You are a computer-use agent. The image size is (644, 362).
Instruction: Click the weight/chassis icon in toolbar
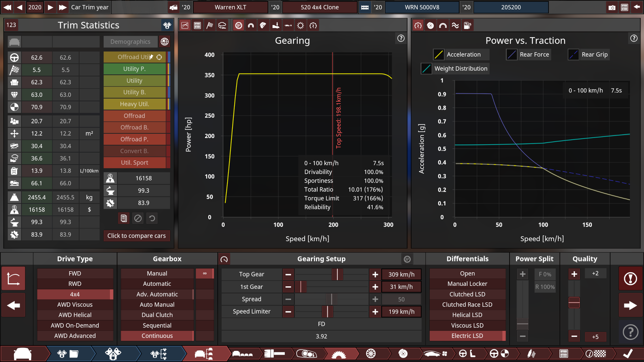(276, 25)
